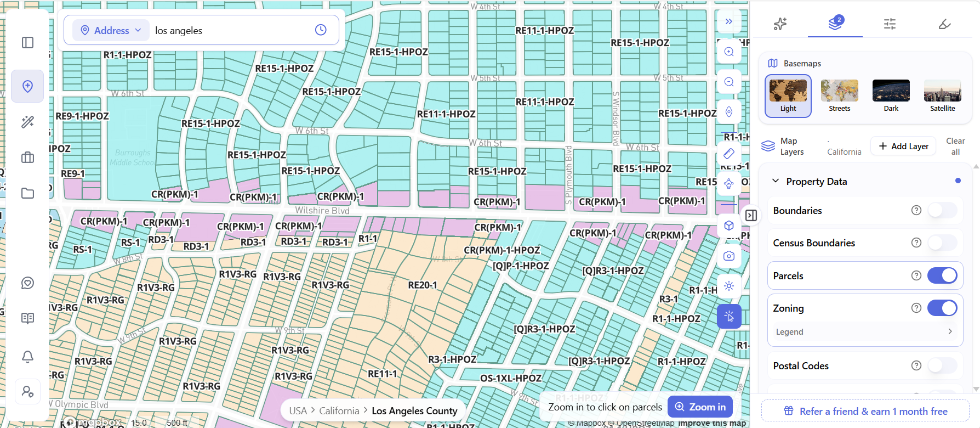Viewport: 980px width, 428px height.
Task: Click the camera screenshot icon
Action: [x=729, y=256]
